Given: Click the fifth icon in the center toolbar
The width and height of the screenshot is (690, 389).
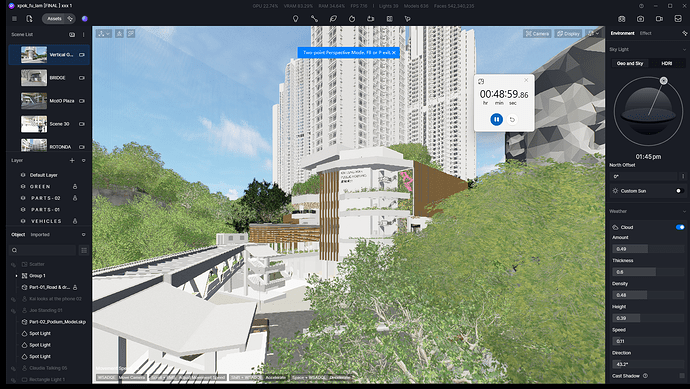Looking at the screenshot, I should [371, 19].
